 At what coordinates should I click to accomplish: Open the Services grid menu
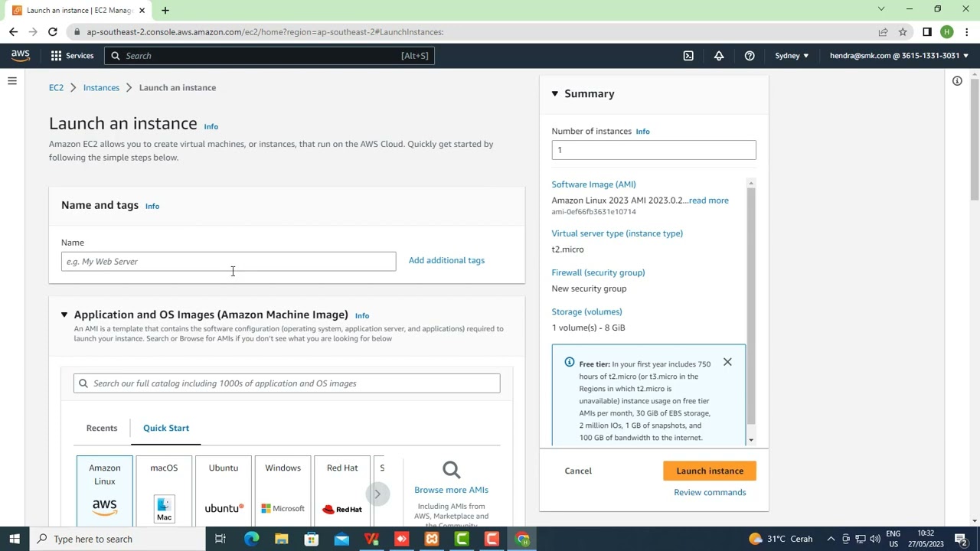72,55
